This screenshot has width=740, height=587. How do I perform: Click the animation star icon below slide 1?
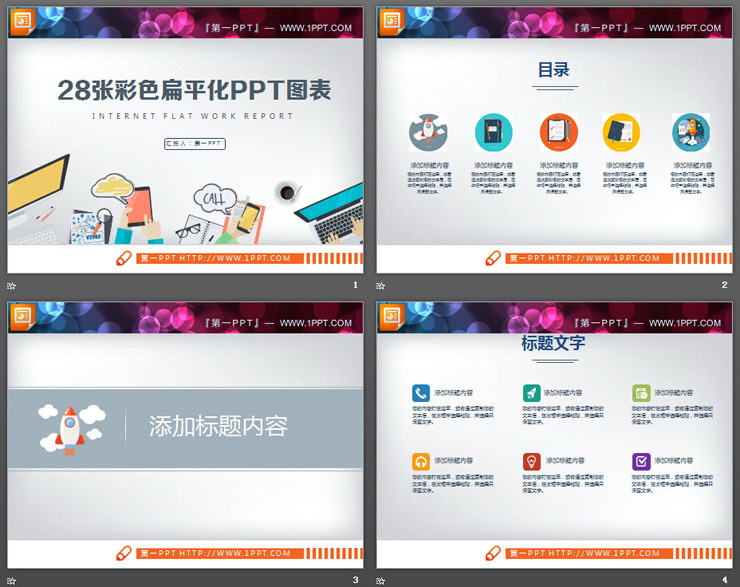(x=14, y=286)
